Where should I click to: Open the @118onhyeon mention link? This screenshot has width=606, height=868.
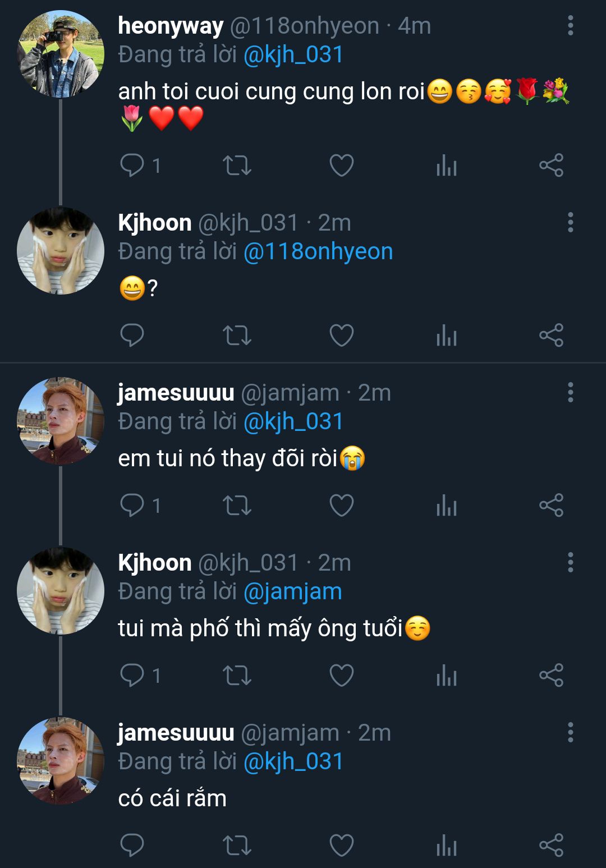point(318,251)
